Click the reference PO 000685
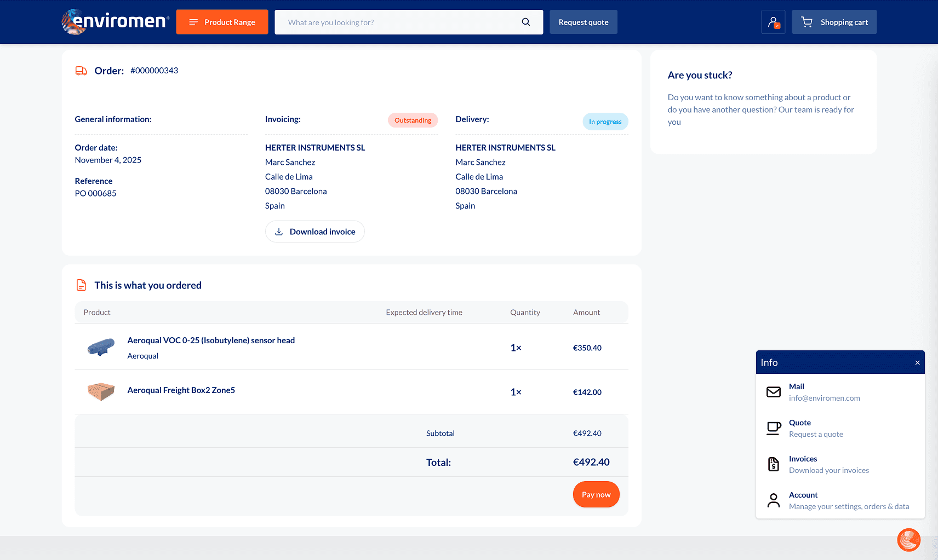The image size is (938, 560). point(96,193)
